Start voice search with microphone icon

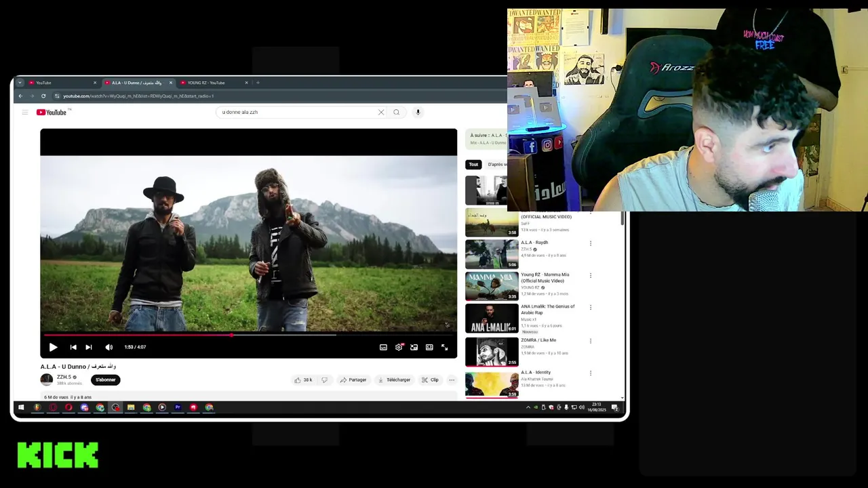point(418,113)
